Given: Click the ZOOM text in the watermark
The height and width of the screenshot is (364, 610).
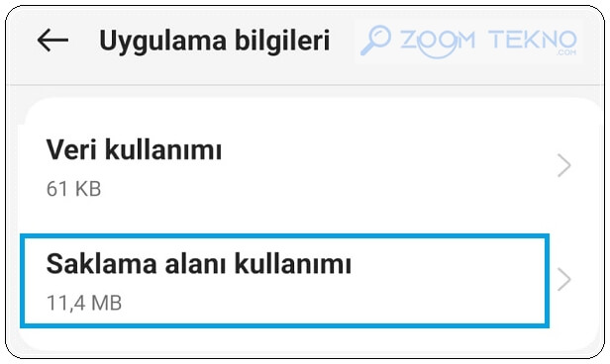Looking at the screenshot, I should coord(438,41).
